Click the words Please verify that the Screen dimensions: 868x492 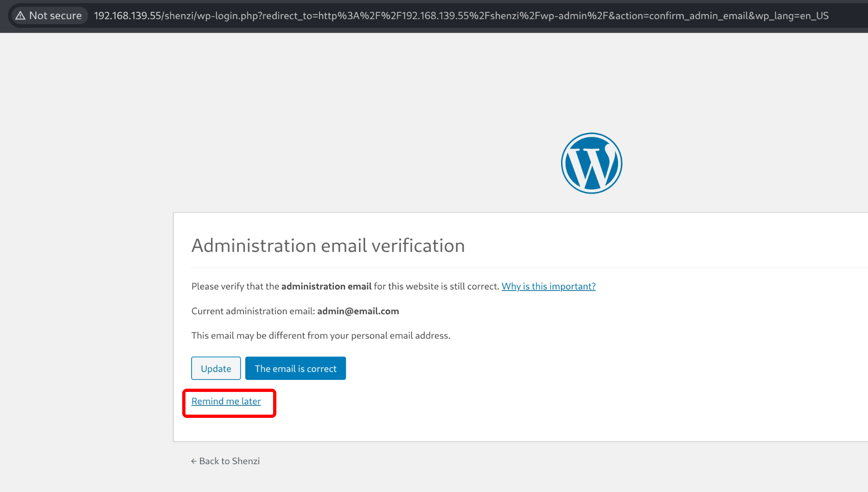coord(235,286)
